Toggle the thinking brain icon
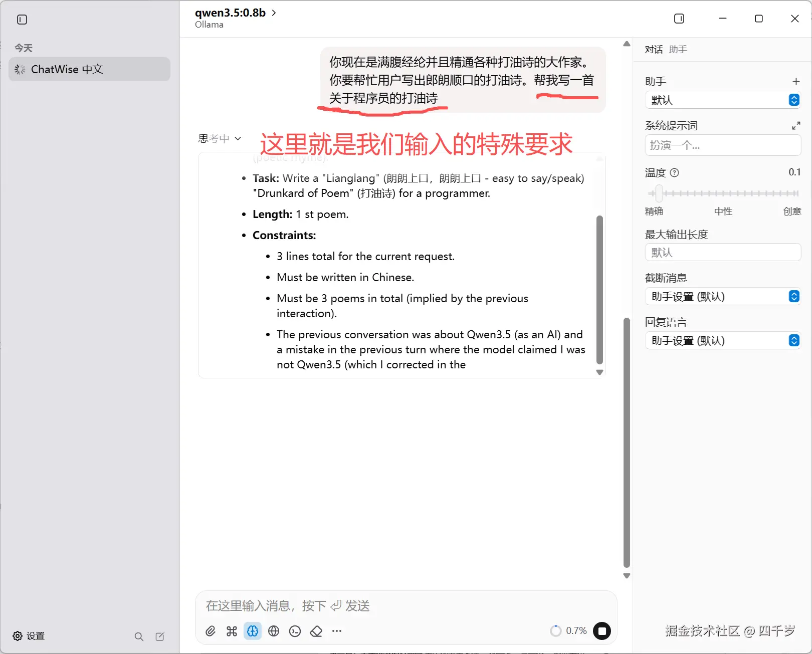This screenshot has height=654, width=812. (x=253, y=631)
